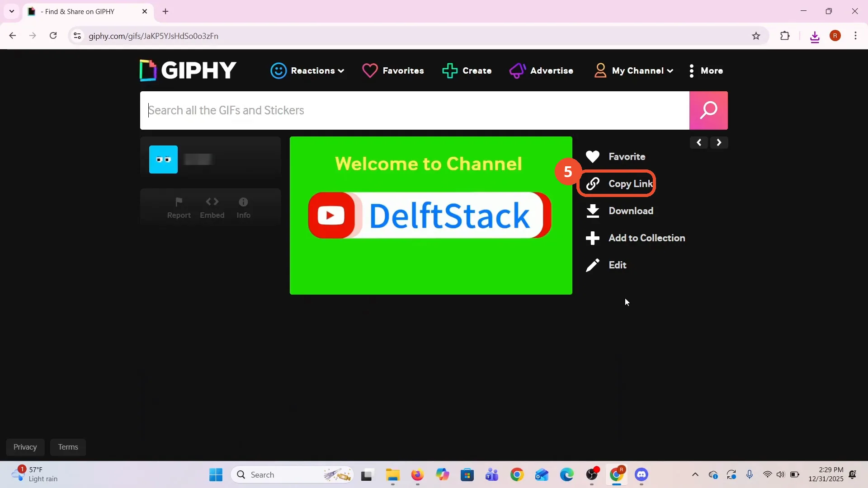Expand the tab search dropdown arrow
This screenshot has width=868, height=488.
[12, 11]
